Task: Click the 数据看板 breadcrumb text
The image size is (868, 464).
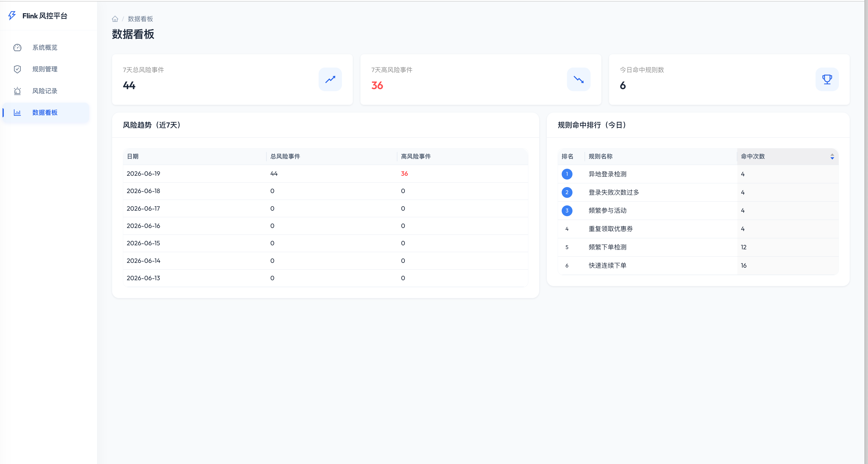Action: 140,19
